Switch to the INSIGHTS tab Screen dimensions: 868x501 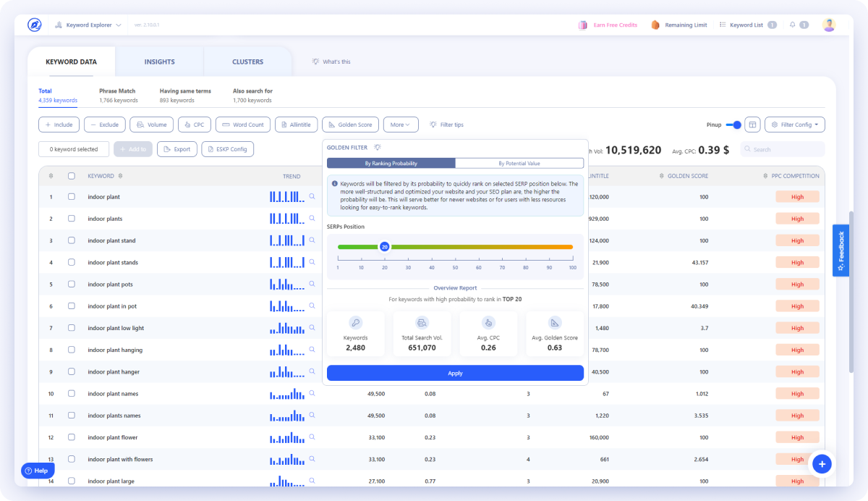click(159, 62)
